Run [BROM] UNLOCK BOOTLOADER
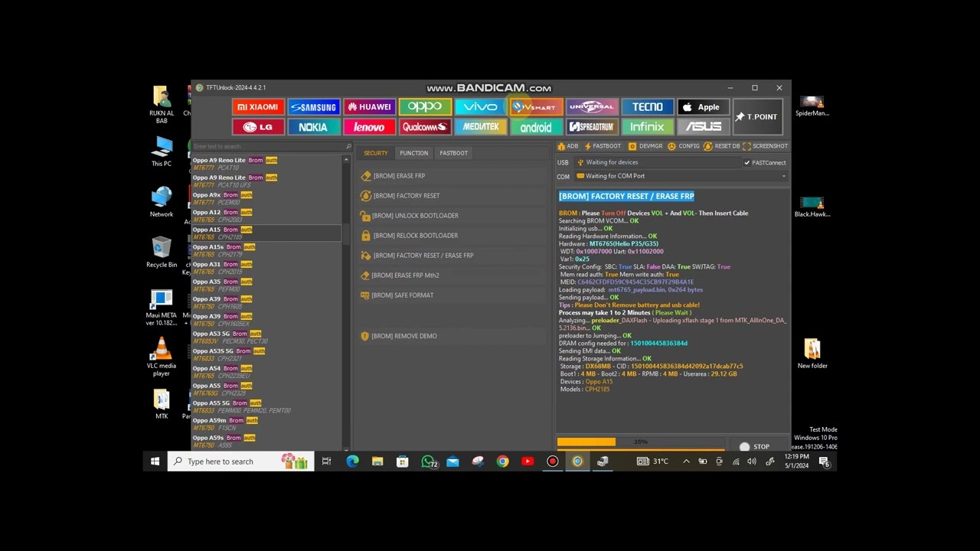980x551 pixels. [x=415, y=216]
